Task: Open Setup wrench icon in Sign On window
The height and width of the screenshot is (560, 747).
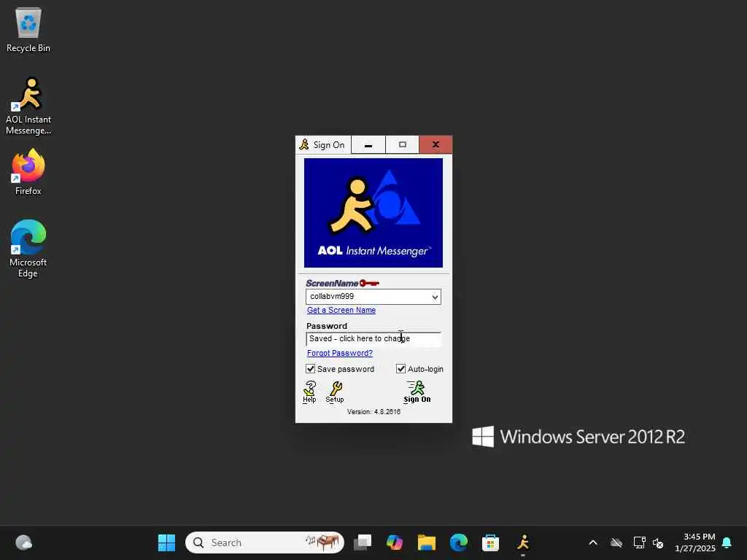Action: click(x=335, y=392)
